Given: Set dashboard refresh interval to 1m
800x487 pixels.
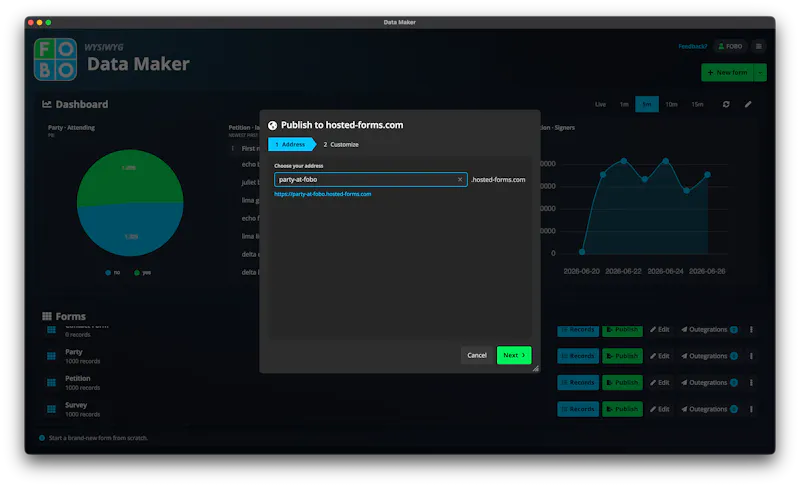Looking at the screenshot, I should pyautogui.click(x=624, y=104).
